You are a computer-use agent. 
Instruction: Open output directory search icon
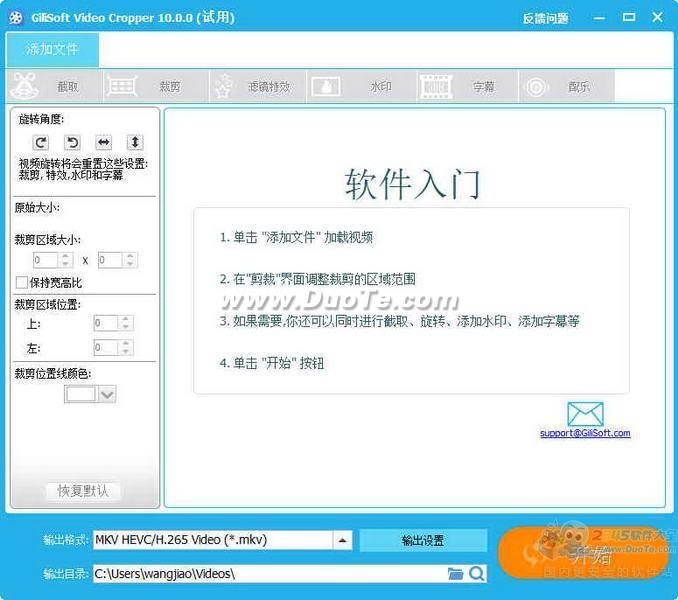[477, 574]
